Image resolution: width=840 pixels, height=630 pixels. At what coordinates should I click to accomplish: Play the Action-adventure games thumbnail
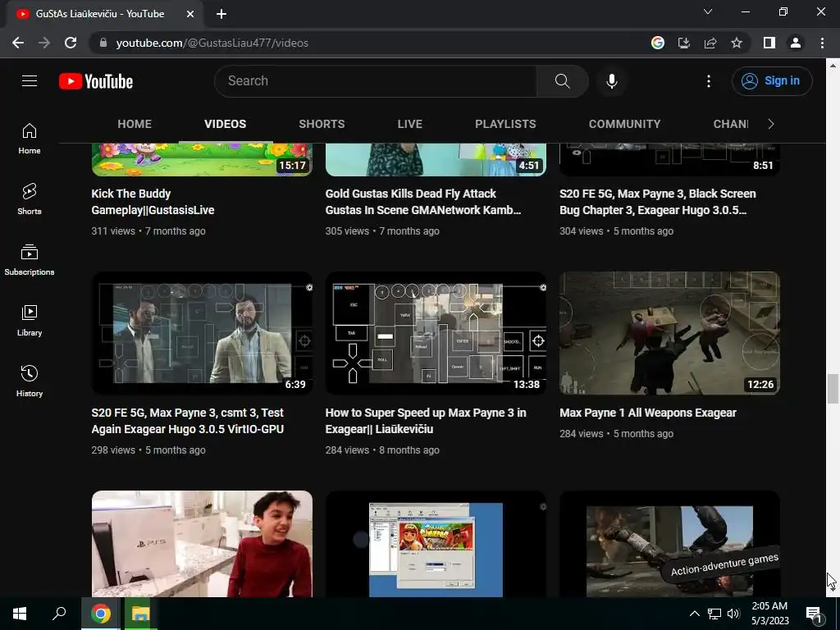(x=669, y=544)
